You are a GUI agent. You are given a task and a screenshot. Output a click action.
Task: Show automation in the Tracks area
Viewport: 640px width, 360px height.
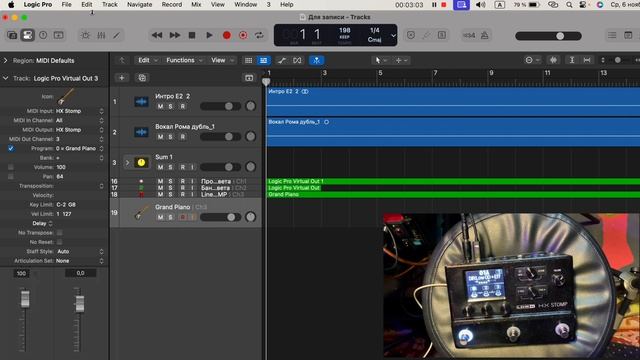[x=282, y=60]
